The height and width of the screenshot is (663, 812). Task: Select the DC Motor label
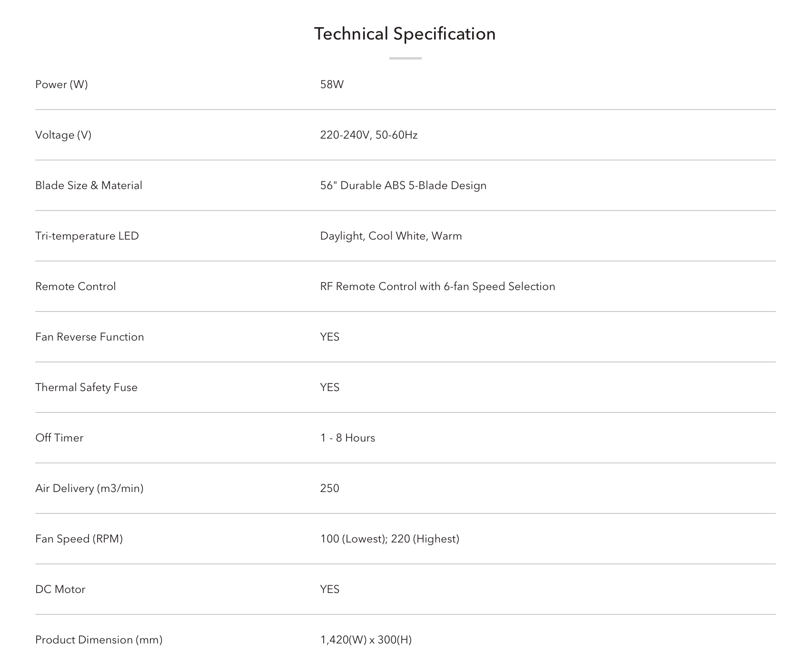coord(60,590)
